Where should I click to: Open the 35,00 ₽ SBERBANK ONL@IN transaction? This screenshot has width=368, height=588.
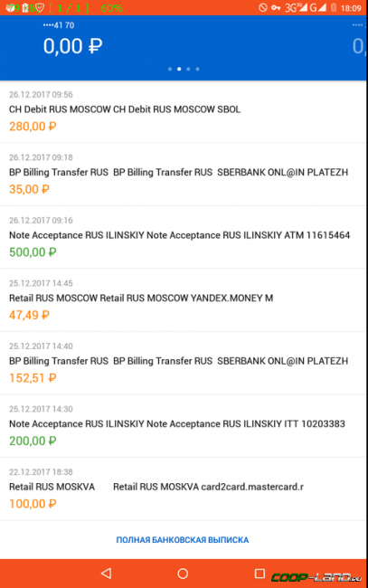click(184, 175)
